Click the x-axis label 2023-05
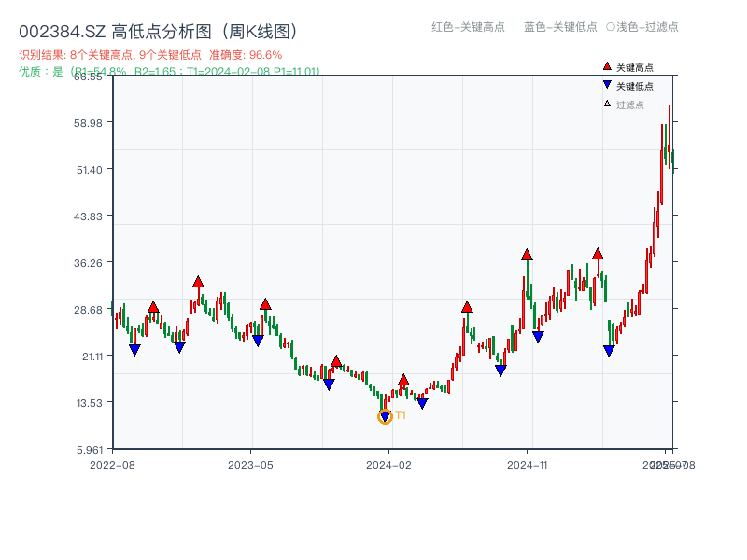The width and height of the screenshot is (747, 560). click(250, 465)
